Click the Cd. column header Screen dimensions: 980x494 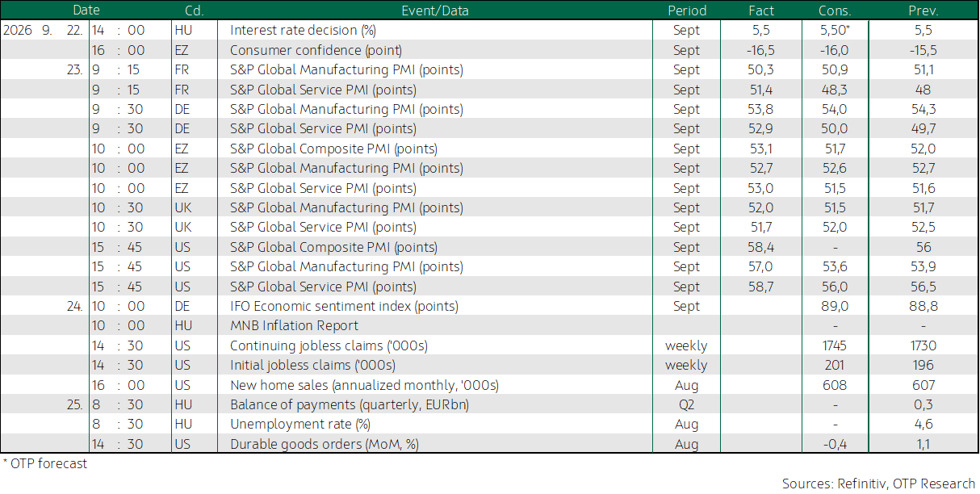tap(193, 10)
